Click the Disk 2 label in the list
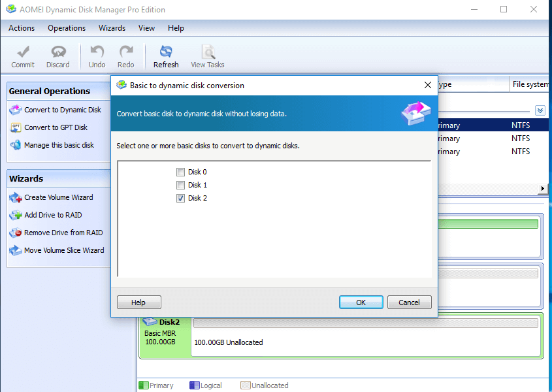This screenshot has width=552, height=392. click(x=197, y=198)
